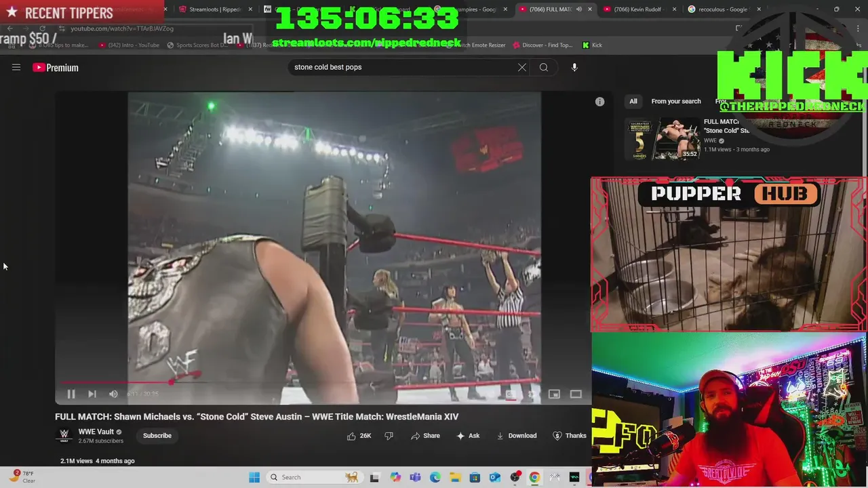Send Thanks to the creator

tap(570, 436)
